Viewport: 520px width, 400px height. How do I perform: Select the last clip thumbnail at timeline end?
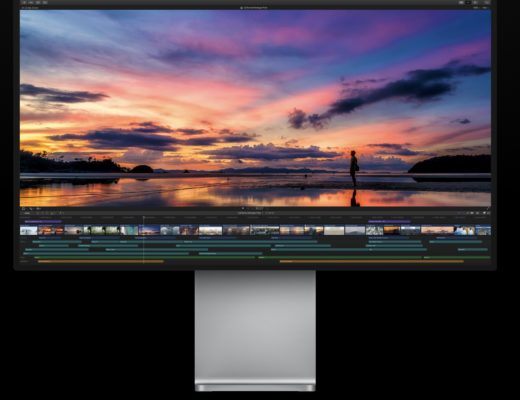[x=483, y=230]
